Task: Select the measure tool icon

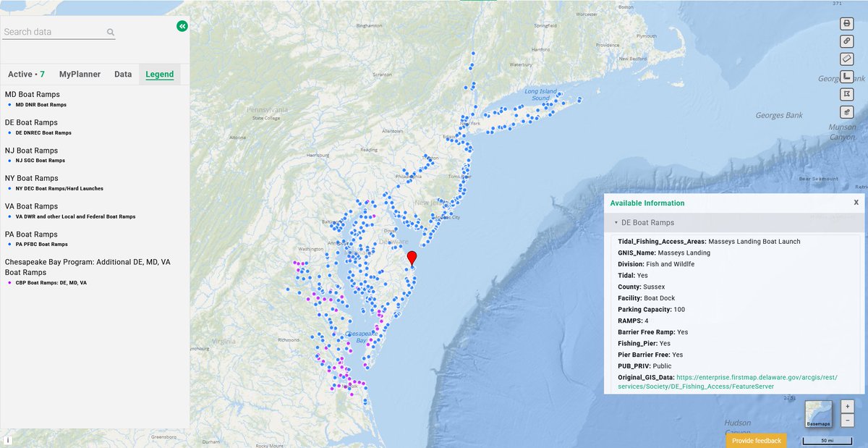Action: tap(846, 59)
